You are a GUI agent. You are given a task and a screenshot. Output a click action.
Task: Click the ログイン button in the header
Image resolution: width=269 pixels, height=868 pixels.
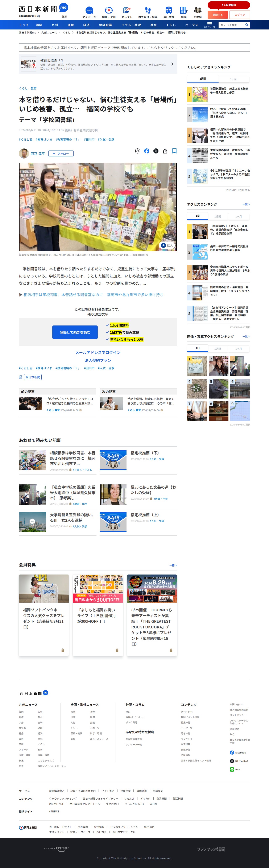(240, 15)
